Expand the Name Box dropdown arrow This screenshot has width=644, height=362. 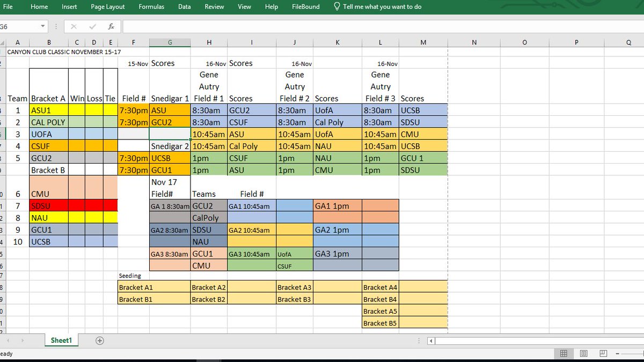(x=43, y=26)
